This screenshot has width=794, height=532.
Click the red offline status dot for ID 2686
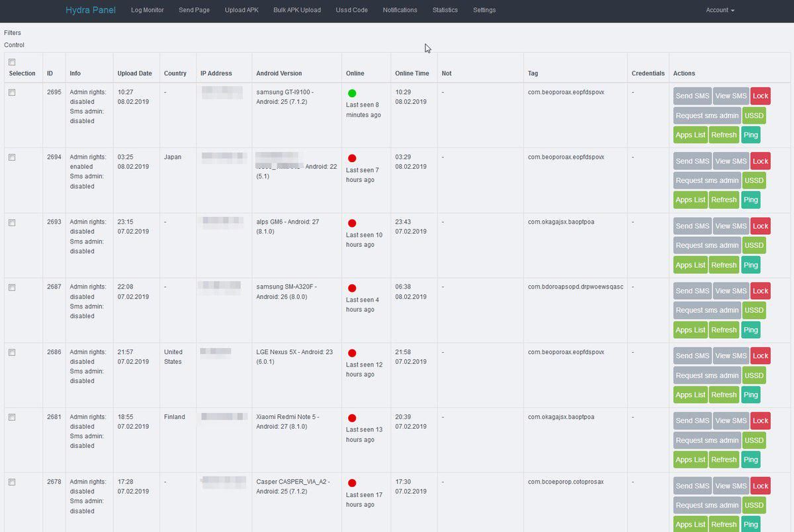coord(352,353)
